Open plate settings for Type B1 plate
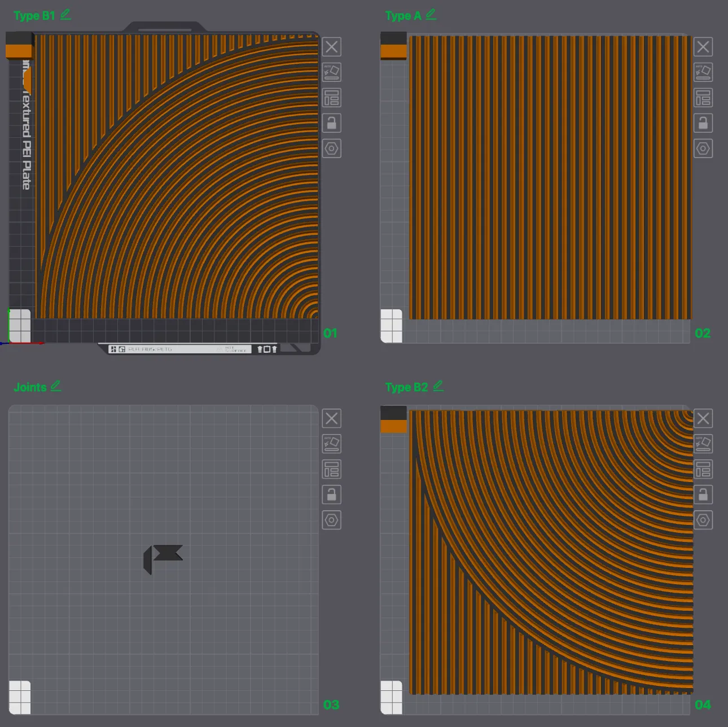The image size is (728, 727). pyautogui.click(x=331, y=148)
